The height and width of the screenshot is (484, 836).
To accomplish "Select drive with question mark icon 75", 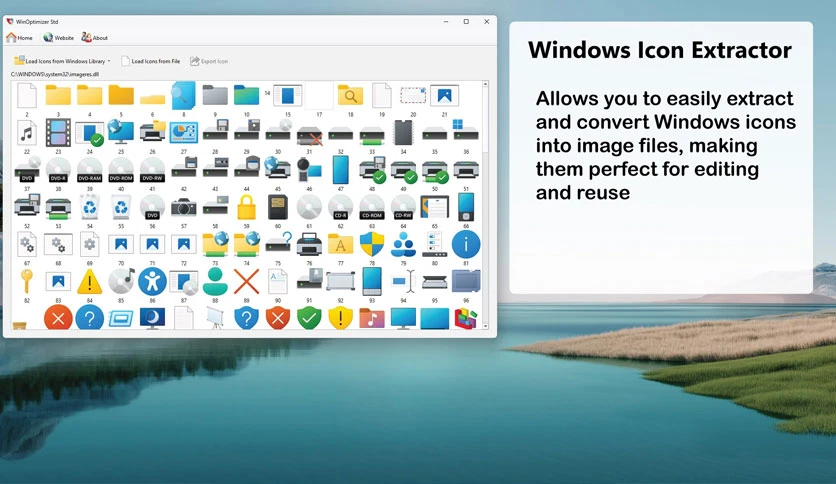I will point(278,244).
